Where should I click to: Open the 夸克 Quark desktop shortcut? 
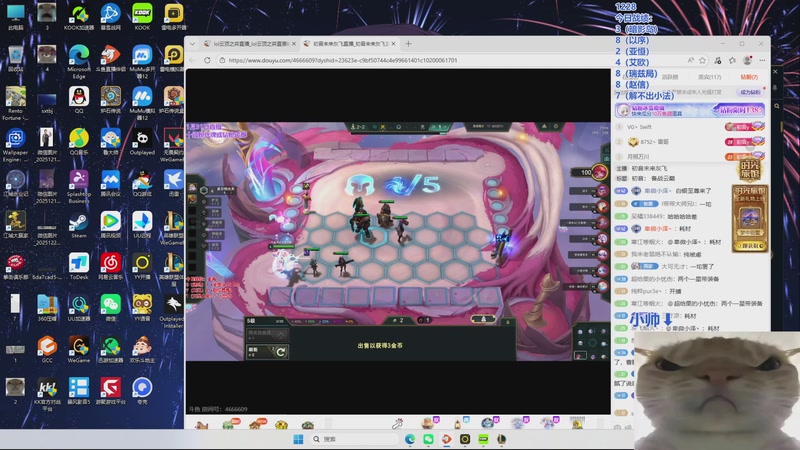pos(142,391)
